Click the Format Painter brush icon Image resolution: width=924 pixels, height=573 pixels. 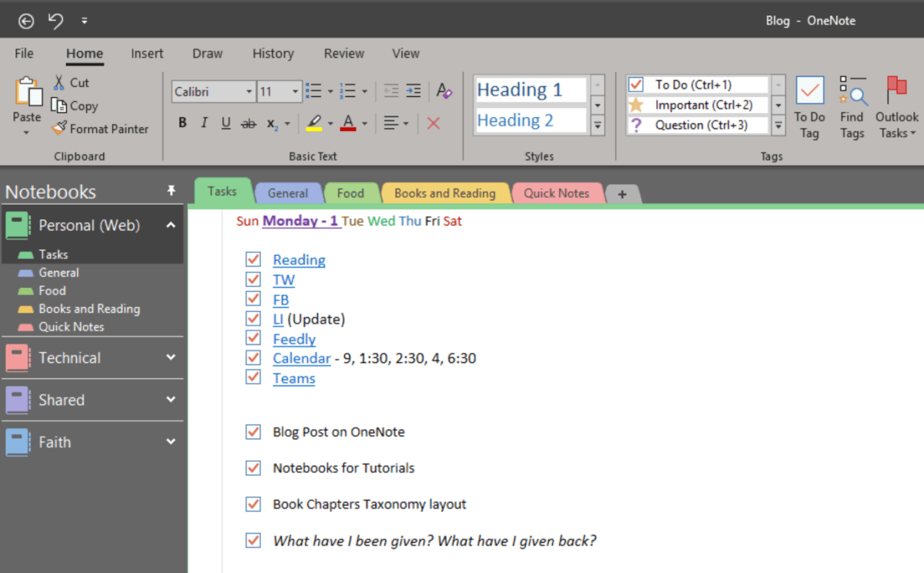point(59,129)
